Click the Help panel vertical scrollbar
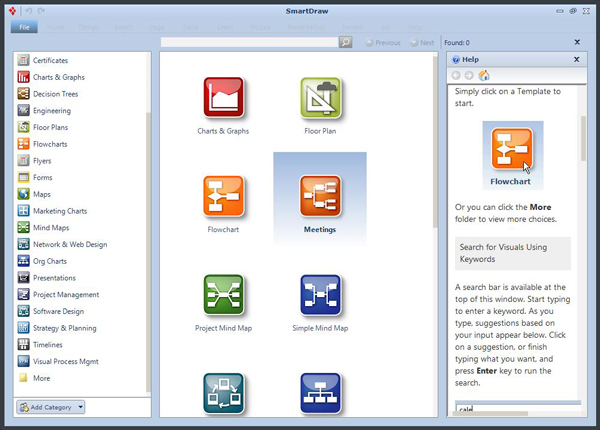The image size is (600, 430). (x=583, y=138)
